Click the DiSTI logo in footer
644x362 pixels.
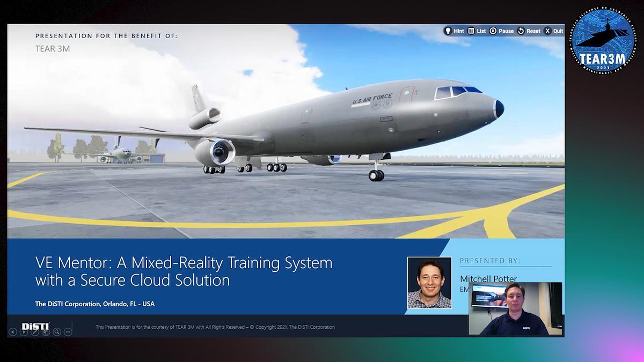[x=35, y=327]
